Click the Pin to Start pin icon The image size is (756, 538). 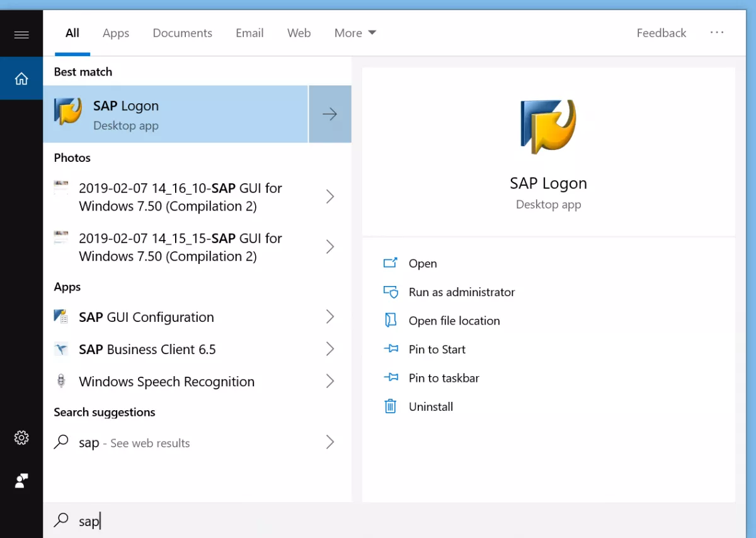point(391,349)
